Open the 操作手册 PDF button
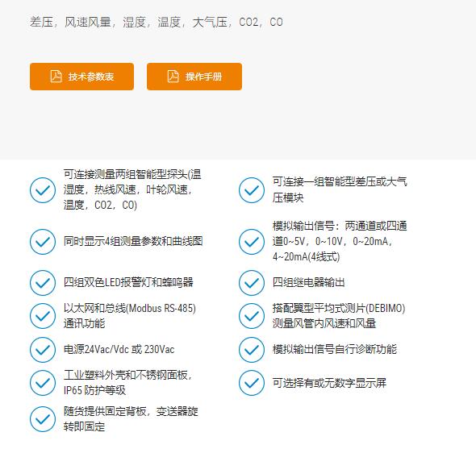Screen dimensions: 476x449 [x=194, y=77]
